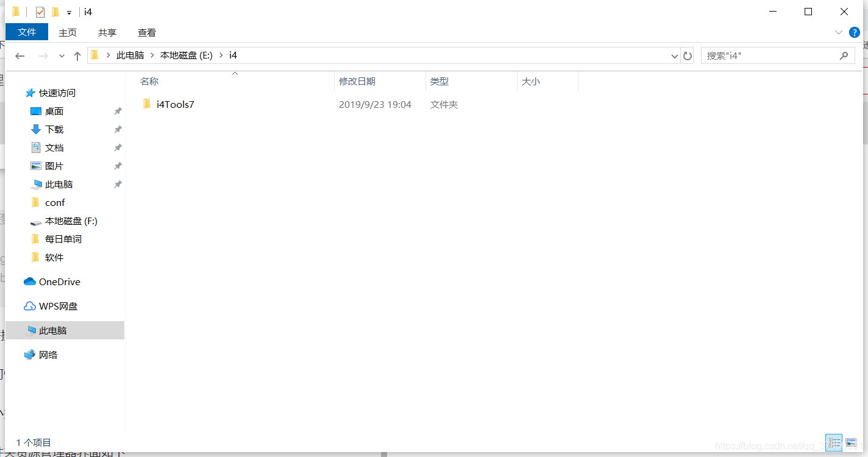This screenshot has width=868, height=457.
Task: Select the details view icon
Action: (834, 442)
